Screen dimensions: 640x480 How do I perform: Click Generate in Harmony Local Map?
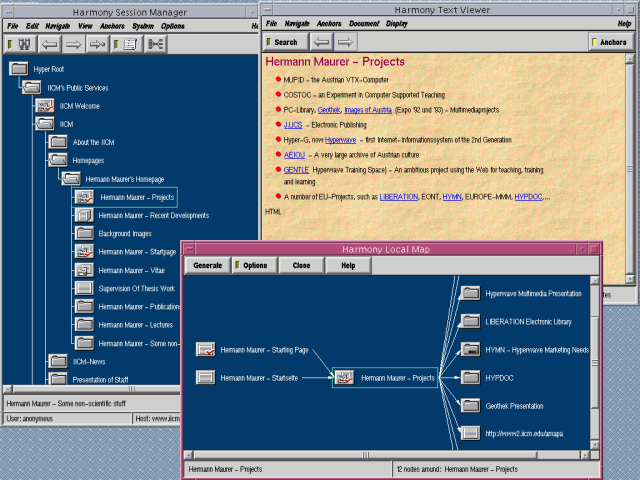(207, 265)
